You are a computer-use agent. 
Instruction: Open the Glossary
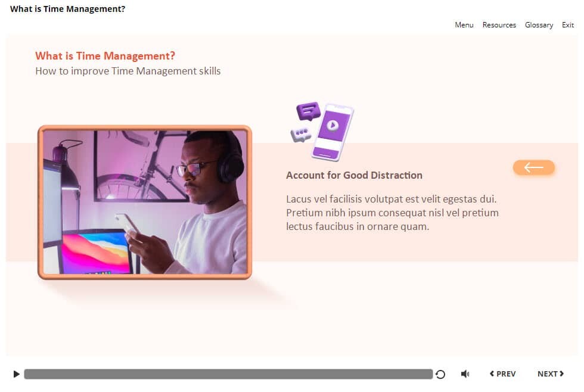pos(539,25)
